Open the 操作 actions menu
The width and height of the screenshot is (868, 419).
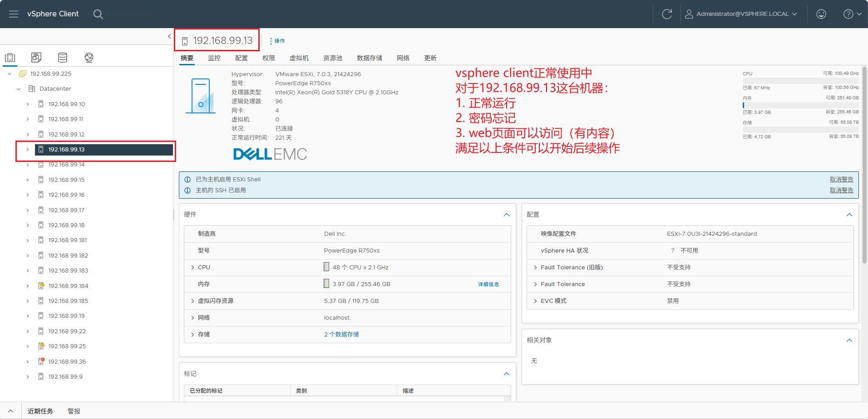(277, 41)
